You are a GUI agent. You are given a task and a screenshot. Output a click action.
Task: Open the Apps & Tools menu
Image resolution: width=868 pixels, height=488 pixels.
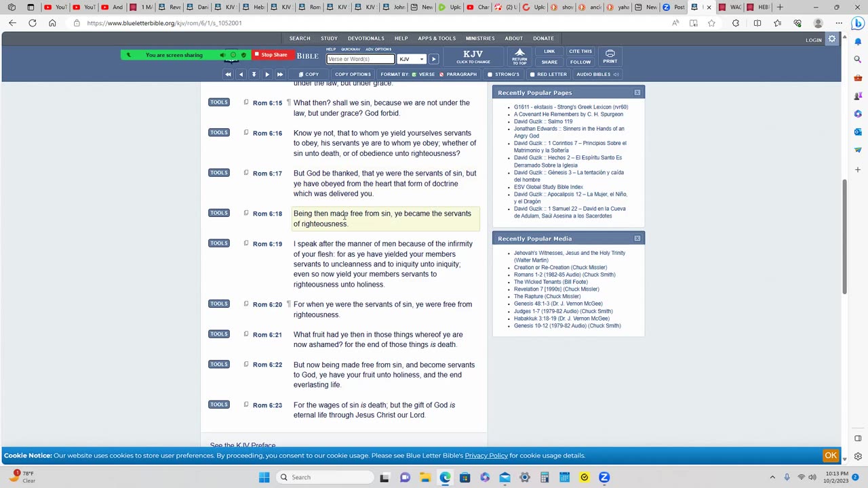coord(437,39)
